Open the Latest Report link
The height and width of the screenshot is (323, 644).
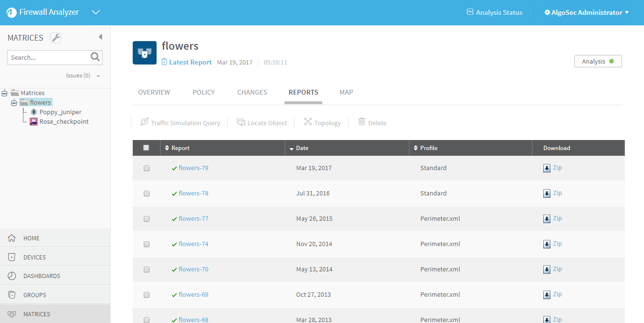pos(190,62)
